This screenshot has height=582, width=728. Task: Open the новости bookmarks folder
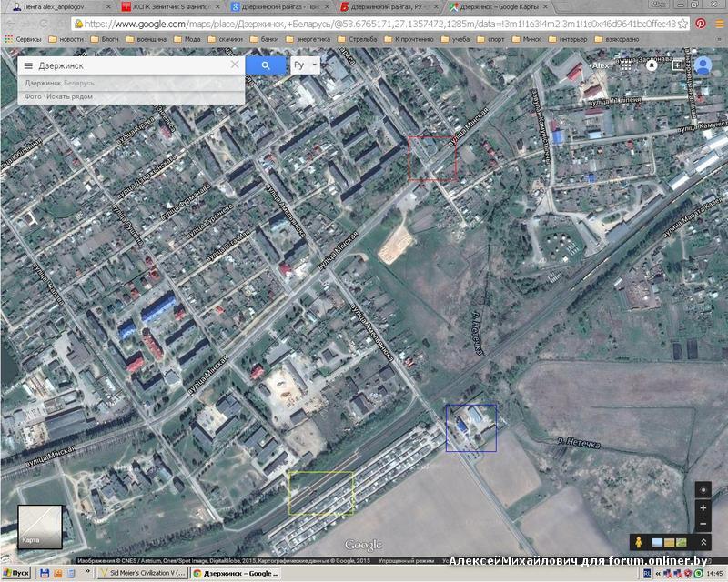pos(66,39)
